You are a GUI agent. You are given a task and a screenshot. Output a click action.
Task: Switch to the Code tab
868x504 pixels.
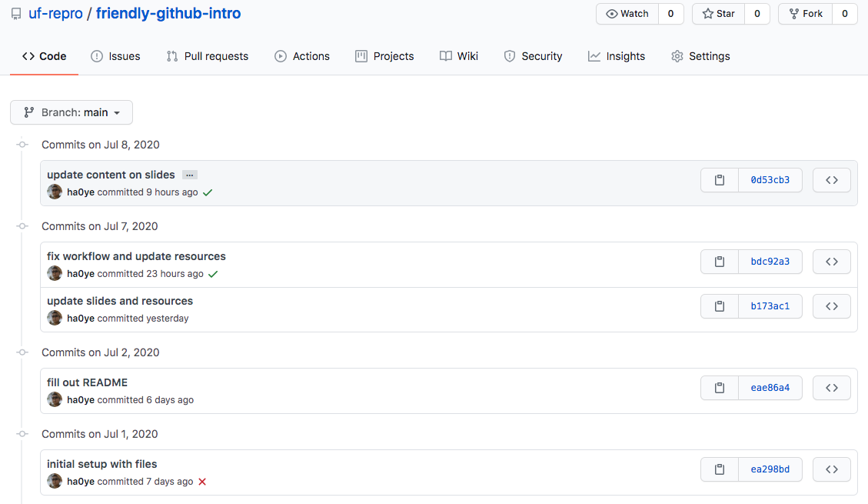(45, 56)
